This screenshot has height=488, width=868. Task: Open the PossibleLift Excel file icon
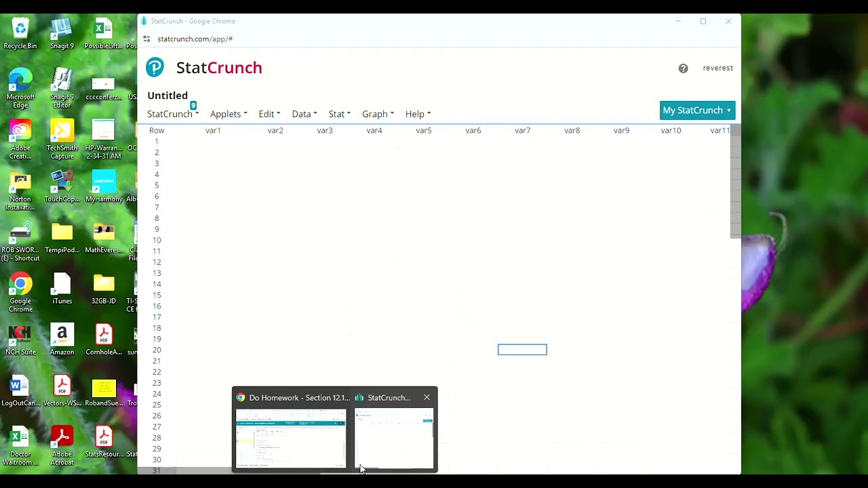pos(103,34)
